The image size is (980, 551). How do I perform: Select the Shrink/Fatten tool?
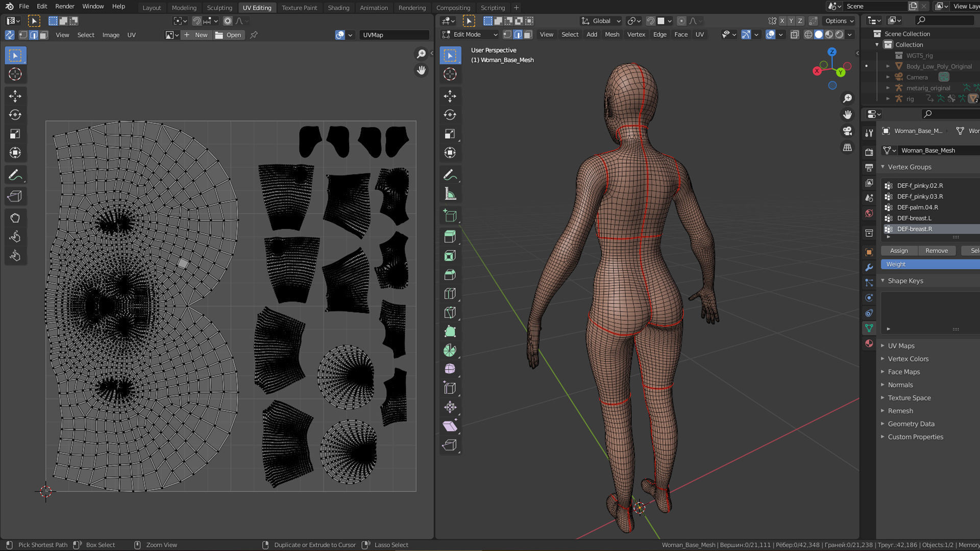pyautogui.click(x=450, y=407)
